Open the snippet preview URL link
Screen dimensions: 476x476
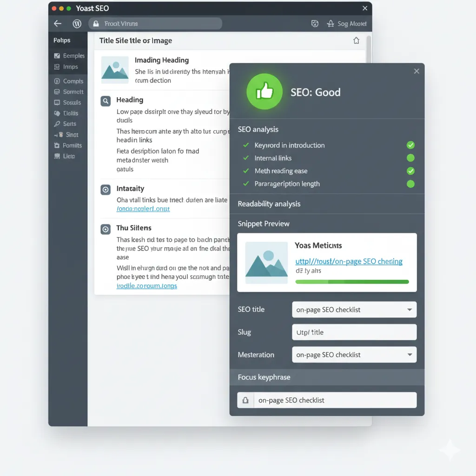pos(349,261)
